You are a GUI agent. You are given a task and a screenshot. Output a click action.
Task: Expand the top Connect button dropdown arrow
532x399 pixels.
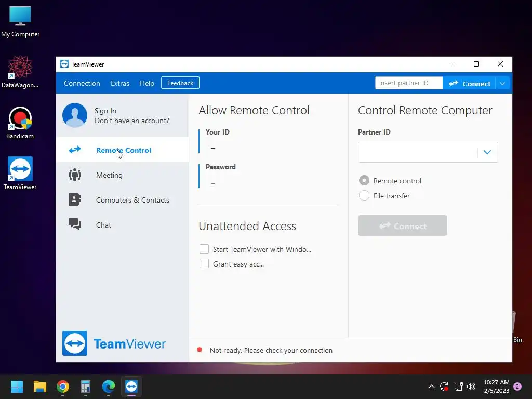click(502, 84)
